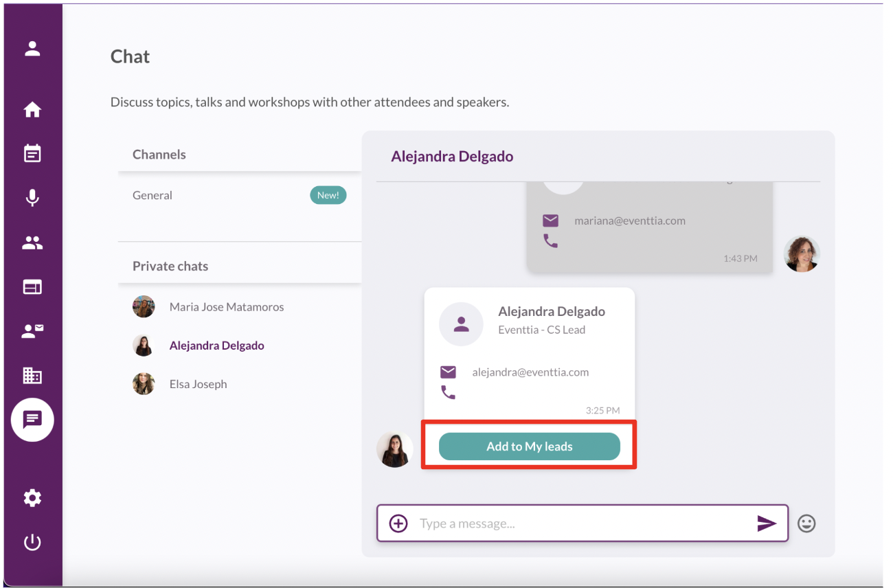Open speakers microphone icon
The width and height of the screenshot is (893, 588).
(32, 198)
